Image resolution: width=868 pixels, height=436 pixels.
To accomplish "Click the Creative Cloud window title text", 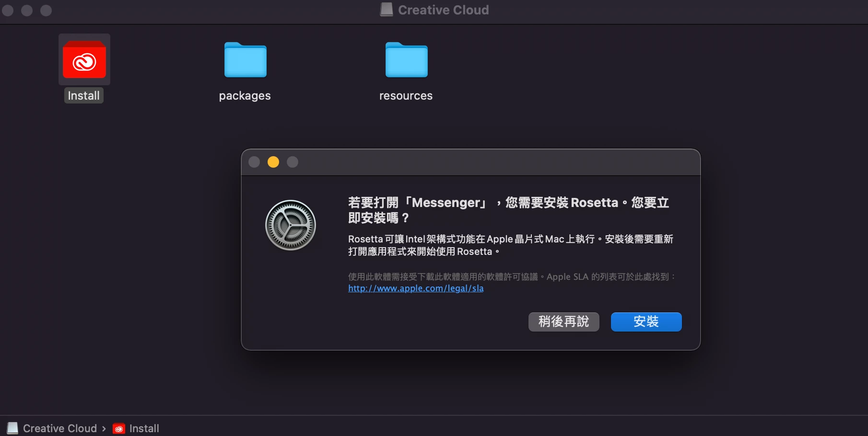I will pyautogui.click(x=444, y=10).
